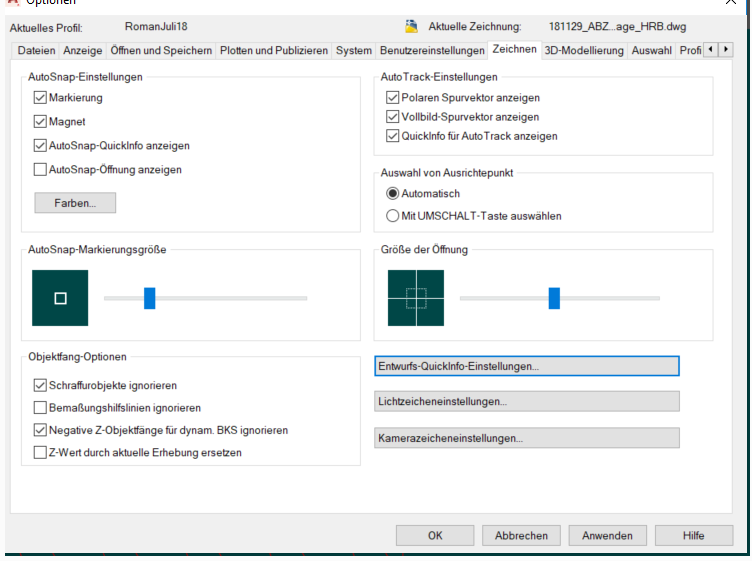Uncheck Schraffurobjekte ignorieren
This screenshot has height=561, width=752.
40,386
